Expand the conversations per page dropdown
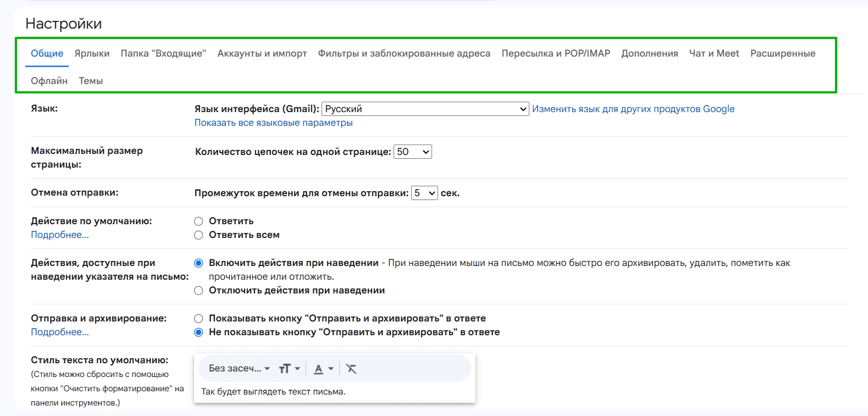Screen dimensions: 868x416 [412, 152]
